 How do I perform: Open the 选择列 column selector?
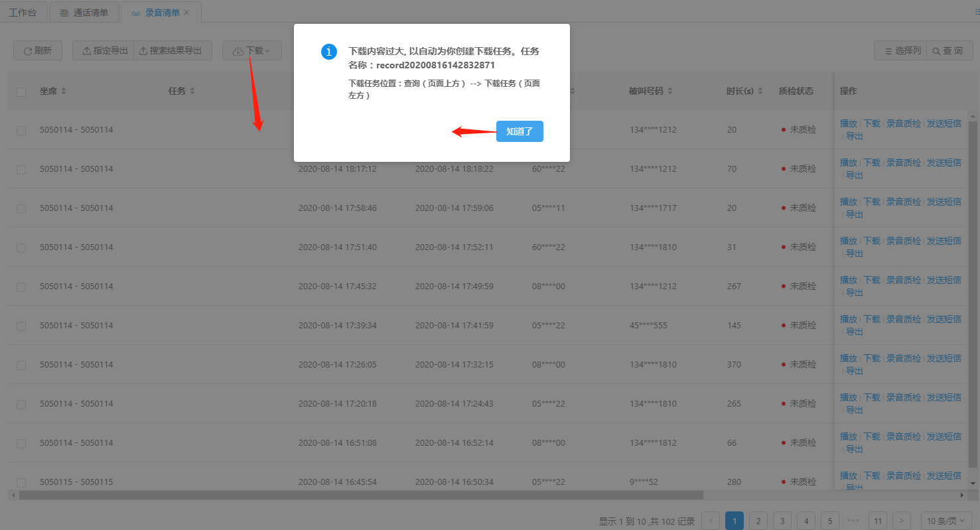[x=900, y=51]
